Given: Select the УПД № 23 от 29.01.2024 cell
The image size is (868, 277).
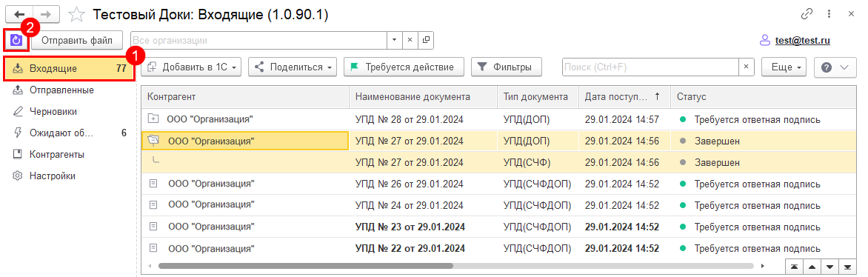Looking at the screenshot, I should [423, 227].
